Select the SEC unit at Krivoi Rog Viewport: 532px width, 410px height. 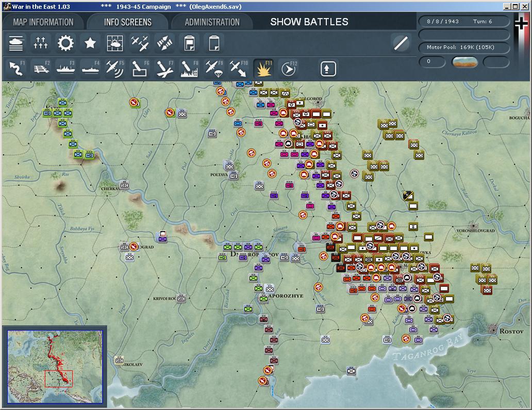[x=181, y=298]
